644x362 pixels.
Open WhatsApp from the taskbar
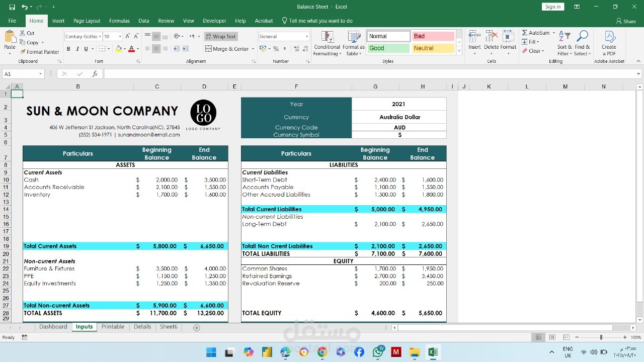(378, 352)
